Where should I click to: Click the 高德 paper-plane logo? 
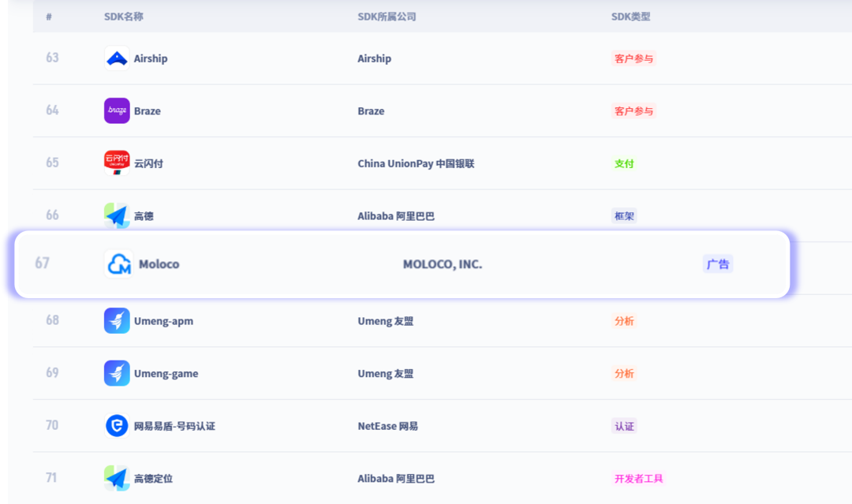pyautogui.click(x=116, y=215)
